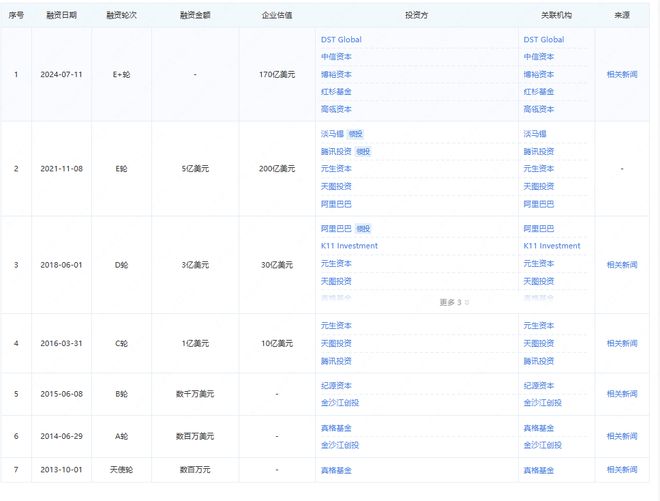660x501 pixels.
Task: Open 金沙江创投 investor link in the A轮 row
Action: tap(340, 445)
